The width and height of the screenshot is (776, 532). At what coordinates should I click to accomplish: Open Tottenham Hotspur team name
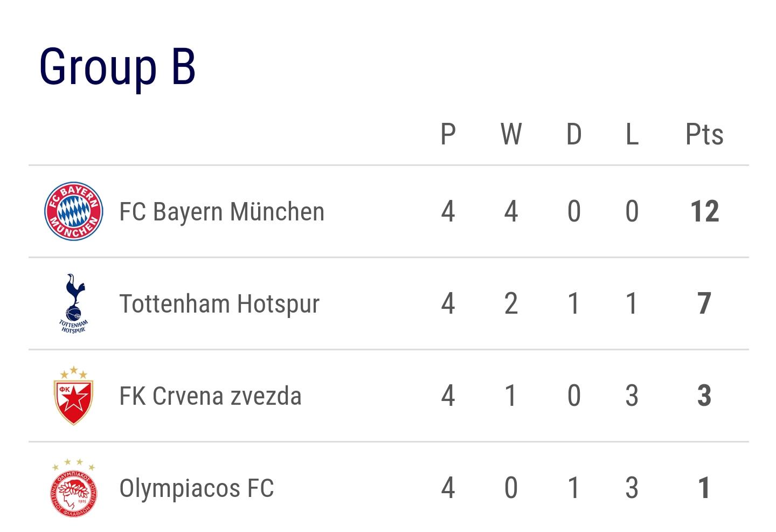[x=219, y=304]
